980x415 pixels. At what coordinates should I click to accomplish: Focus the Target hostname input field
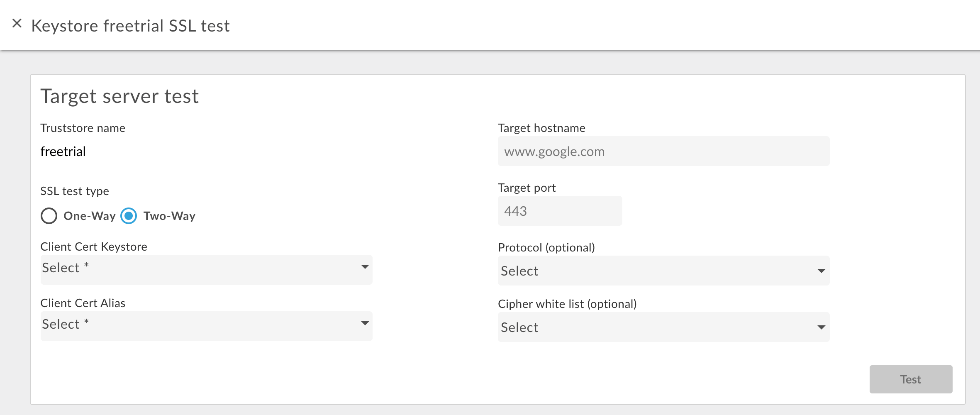click(x=663, y=151)
